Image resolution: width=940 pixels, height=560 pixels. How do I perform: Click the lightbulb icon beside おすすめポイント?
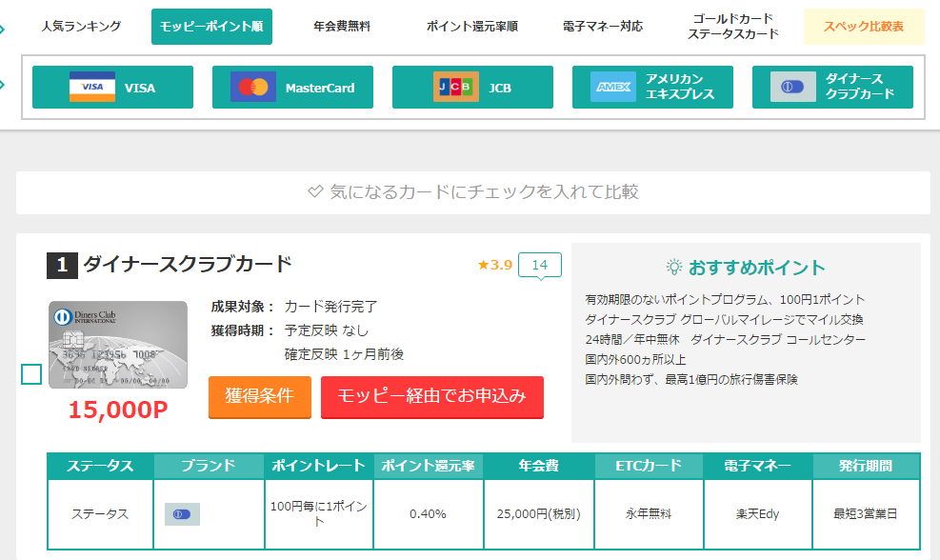674,267
